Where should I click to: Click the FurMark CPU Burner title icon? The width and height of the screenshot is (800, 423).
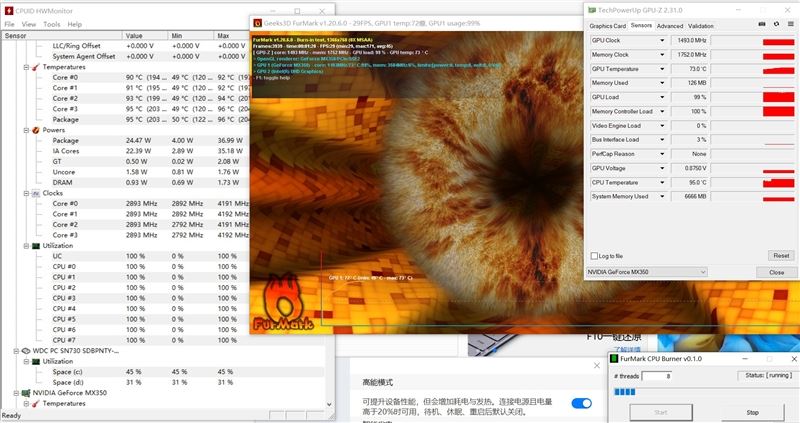(x=614, y=359)
